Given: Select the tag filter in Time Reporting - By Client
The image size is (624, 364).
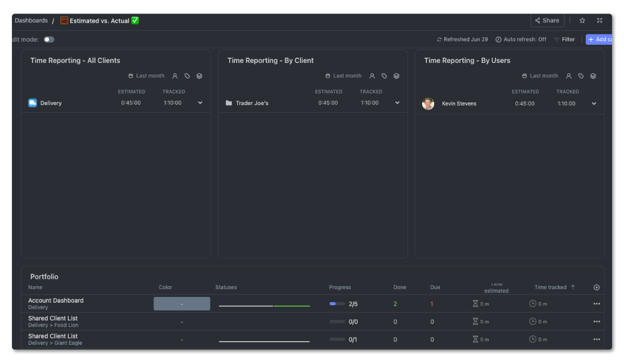Looking at the screenshot, I should 384,75.
